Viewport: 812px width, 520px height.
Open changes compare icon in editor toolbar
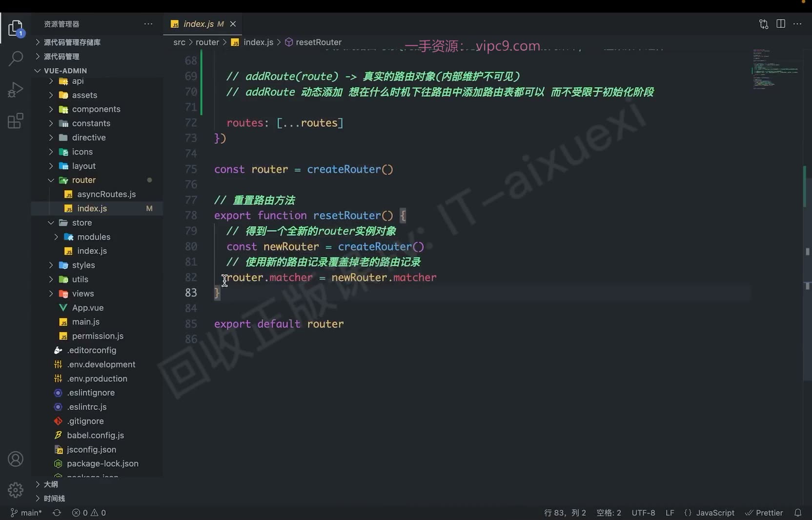tap(764, 24)
